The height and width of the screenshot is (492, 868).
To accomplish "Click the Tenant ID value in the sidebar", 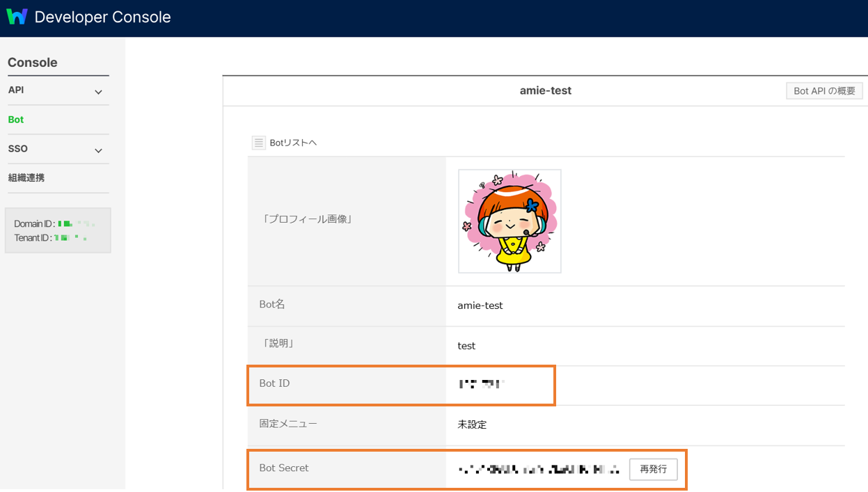I will click(x=71, y=238).
